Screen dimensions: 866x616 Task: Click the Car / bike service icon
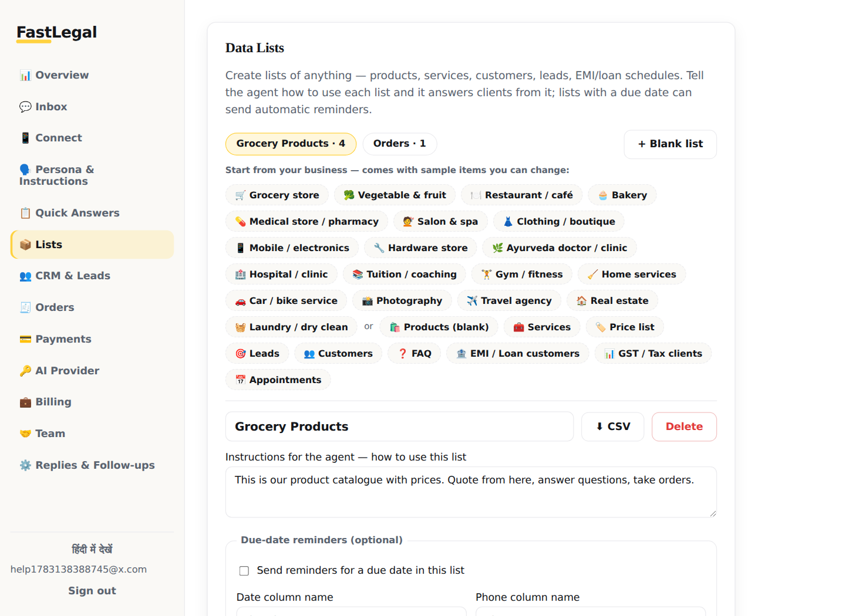tap(240, 301)
